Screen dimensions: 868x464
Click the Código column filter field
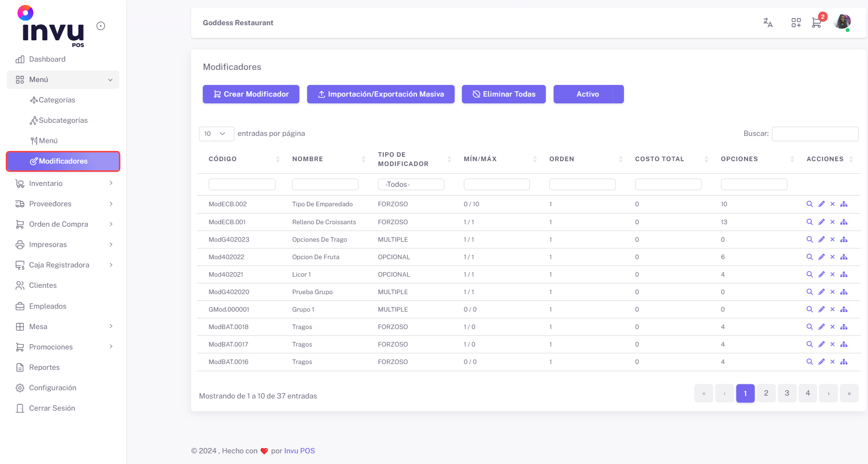242,184
